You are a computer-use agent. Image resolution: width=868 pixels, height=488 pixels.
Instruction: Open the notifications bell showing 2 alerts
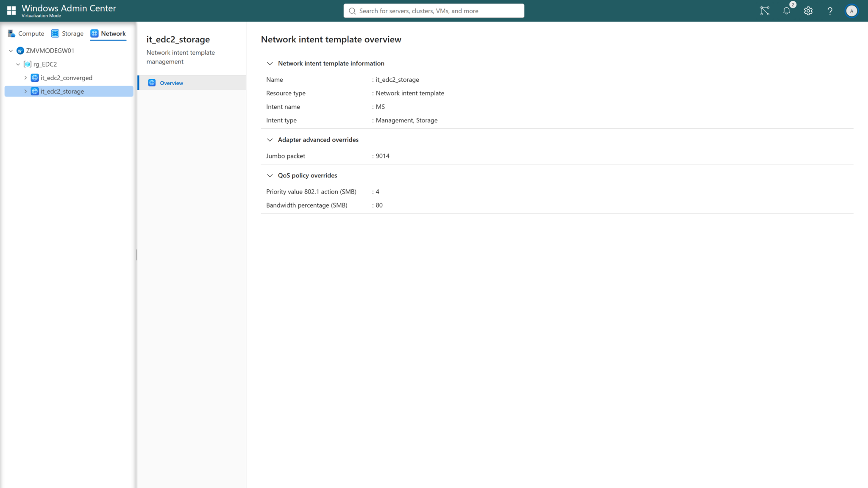click(787, 11)
